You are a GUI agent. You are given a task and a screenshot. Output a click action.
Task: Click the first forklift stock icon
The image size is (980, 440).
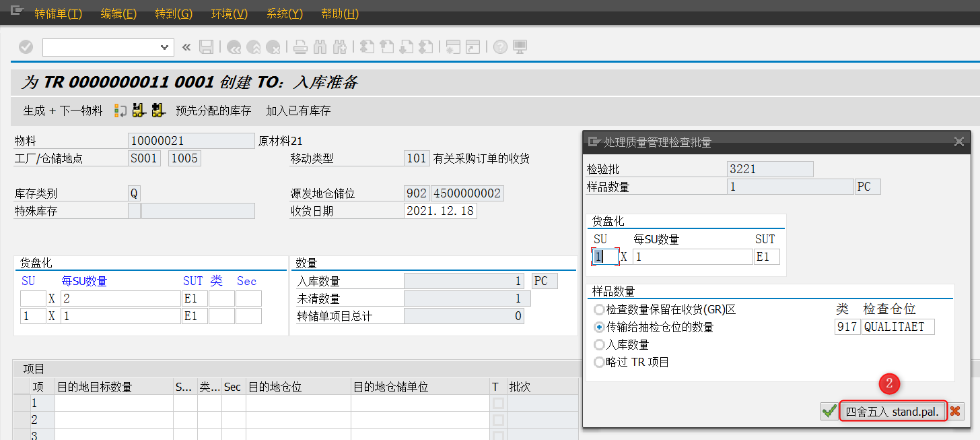[x=137, y=110]
